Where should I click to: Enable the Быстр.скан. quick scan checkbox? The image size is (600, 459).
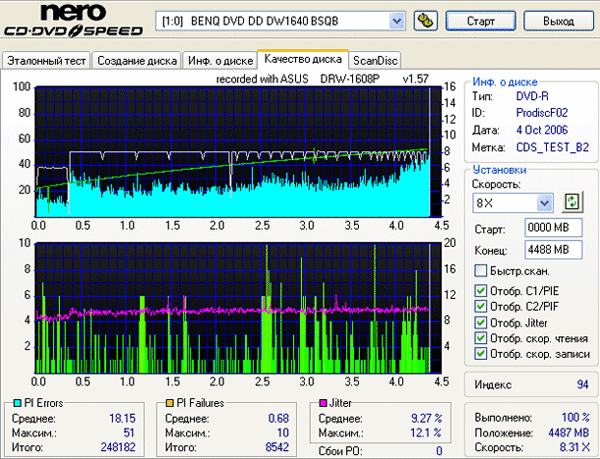481,271
